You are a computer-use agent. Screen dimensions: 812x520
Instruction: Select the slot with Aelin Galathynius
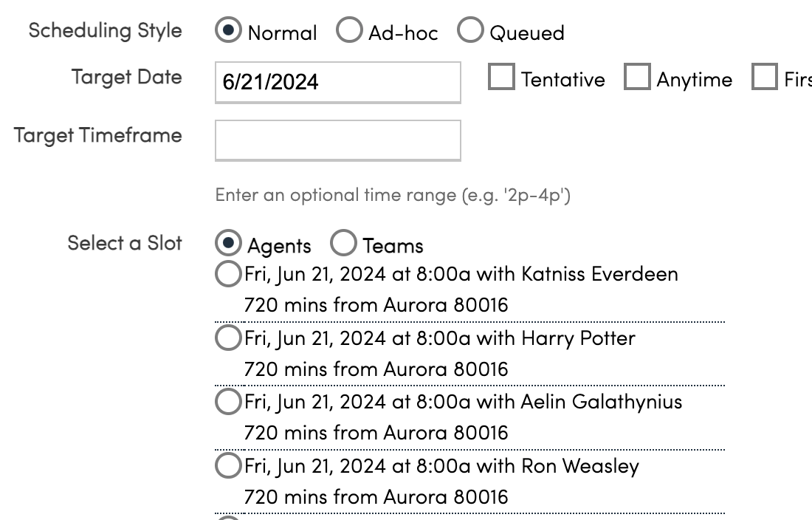pos(228,402)
